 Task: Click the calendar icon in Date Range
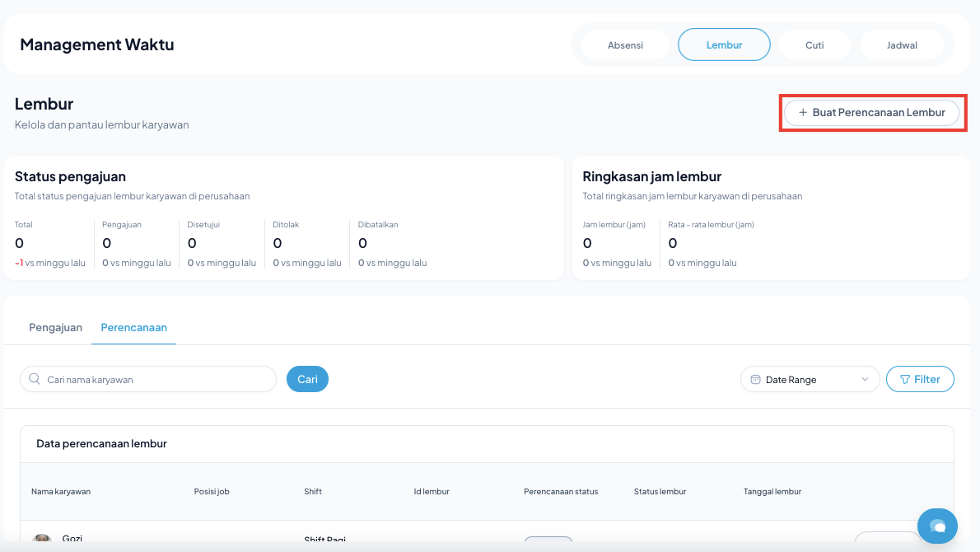pyautogui.click(x=755, y=380)
